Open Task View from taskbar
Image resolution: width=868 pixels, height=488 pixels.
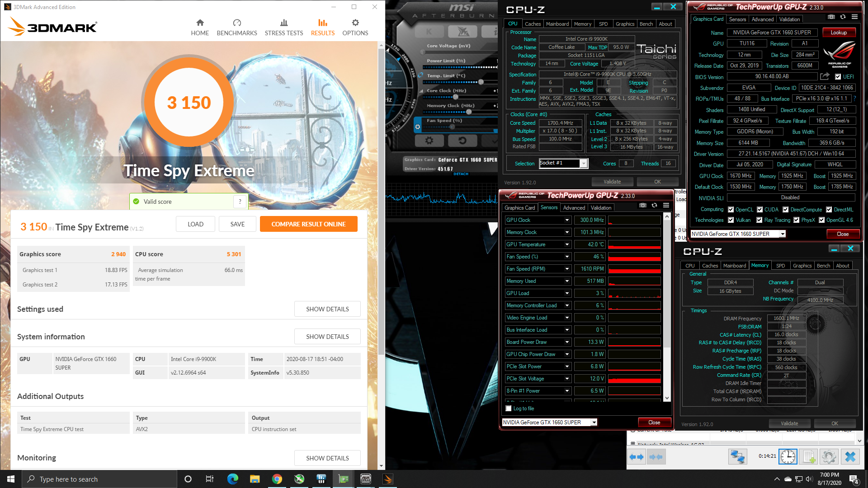pos(210,479)
